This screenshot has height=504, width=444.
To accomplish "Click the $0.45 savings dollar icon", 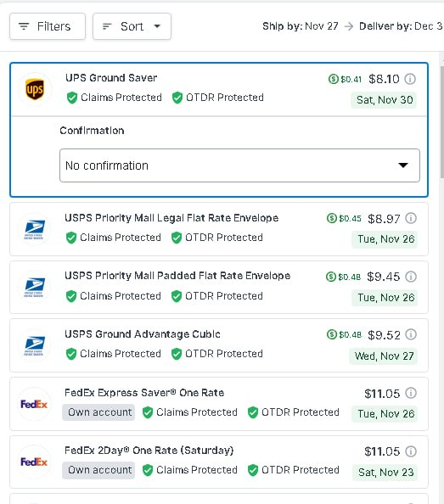I will [332, 218].
